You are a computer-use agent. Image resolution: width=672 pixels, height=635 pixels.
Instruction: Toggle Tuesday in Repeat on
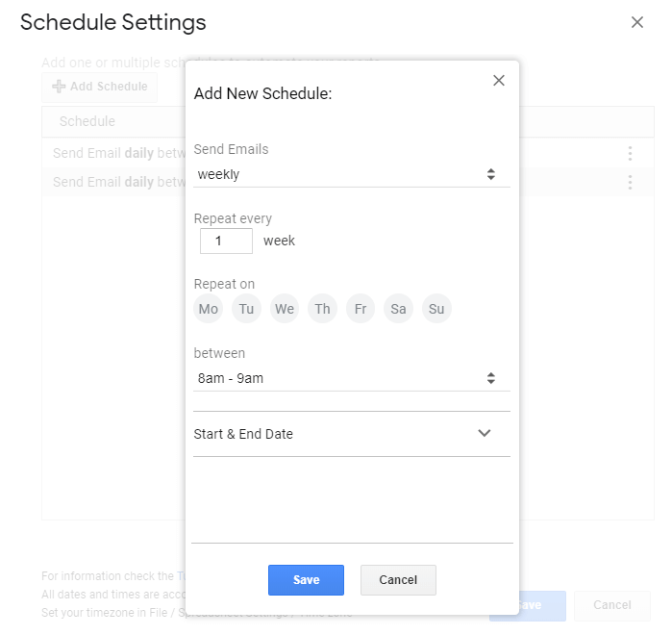pyautogui.click(x=246, y=309)
